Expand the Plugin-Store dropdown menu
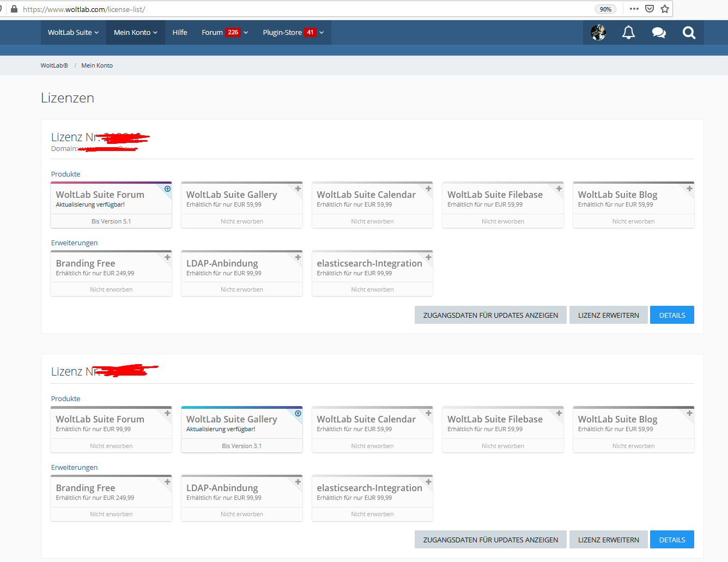Screen dimensions: 728x562 coord(293,33)
